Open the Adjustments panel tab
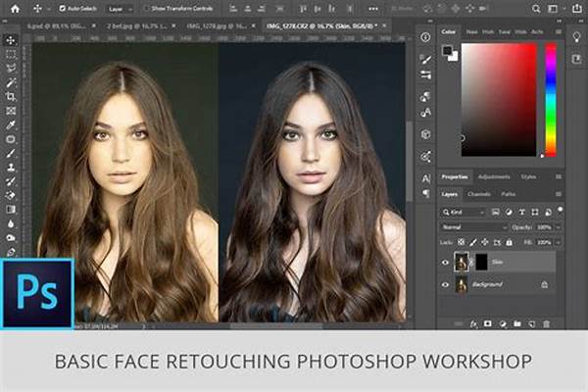Screen dimensions: 588x392 494,176
